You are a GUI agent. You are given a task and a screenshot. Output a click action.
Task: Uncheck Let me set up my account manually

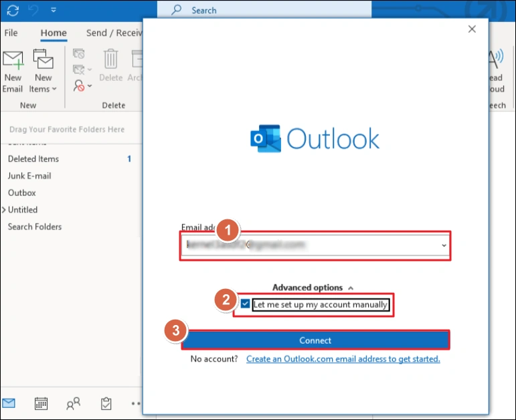tap(245, 304)
